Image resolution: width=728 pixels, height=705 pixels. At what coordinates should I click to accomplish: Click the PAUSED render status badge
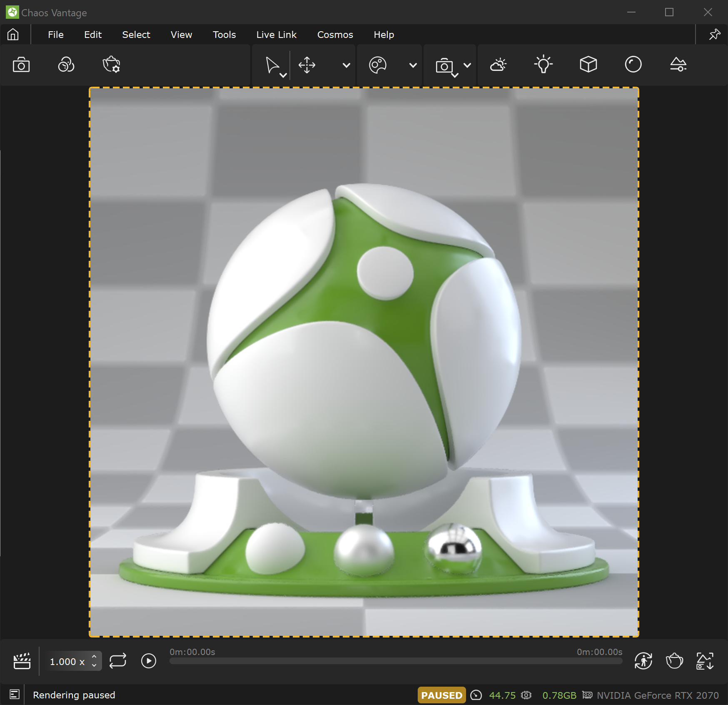[x=441, y=695]
